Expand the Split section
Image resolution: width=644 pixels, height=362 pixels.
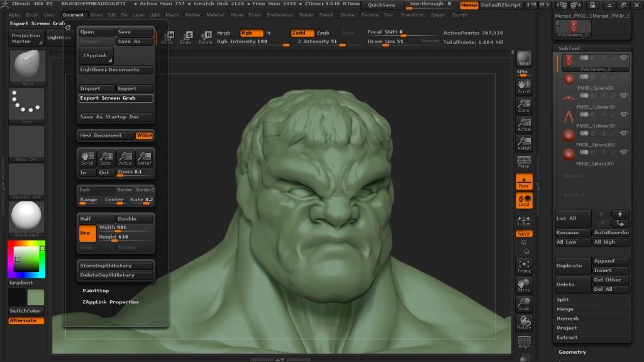pos(563,300)
